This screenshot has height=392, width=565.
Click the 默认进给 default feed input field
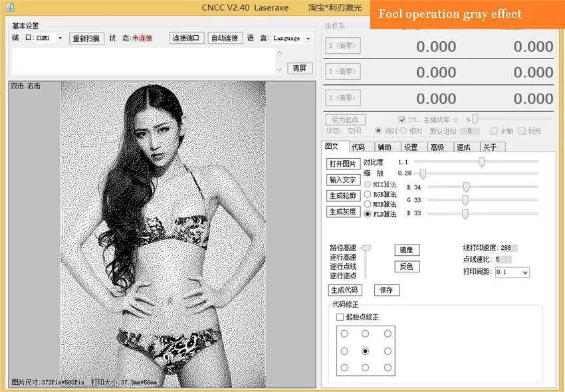pos(470,131)
